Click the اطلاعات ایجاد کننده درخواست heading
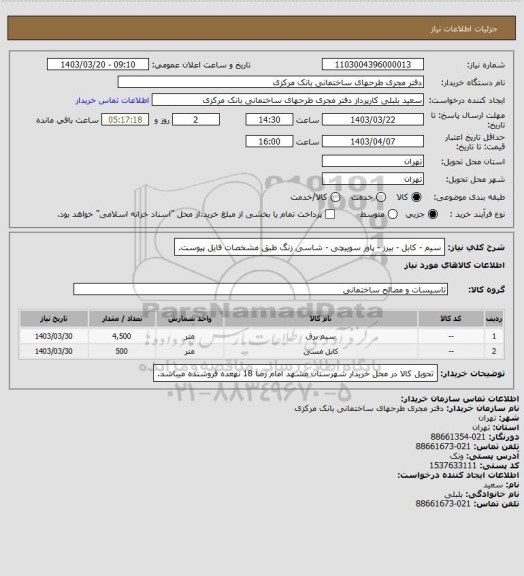Image resolution: width=524 pixels, height=576 pixels. [458, 475]
